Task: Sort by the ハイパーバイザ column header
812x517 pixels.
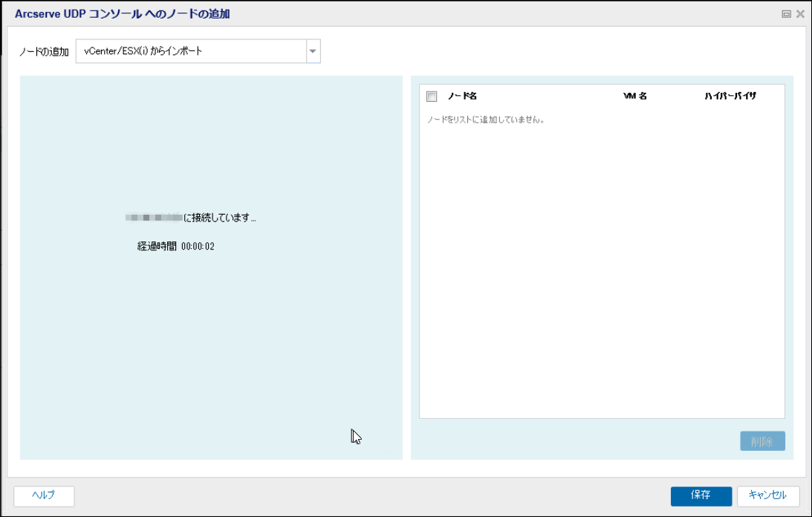Action: click(x=730, y=97)
